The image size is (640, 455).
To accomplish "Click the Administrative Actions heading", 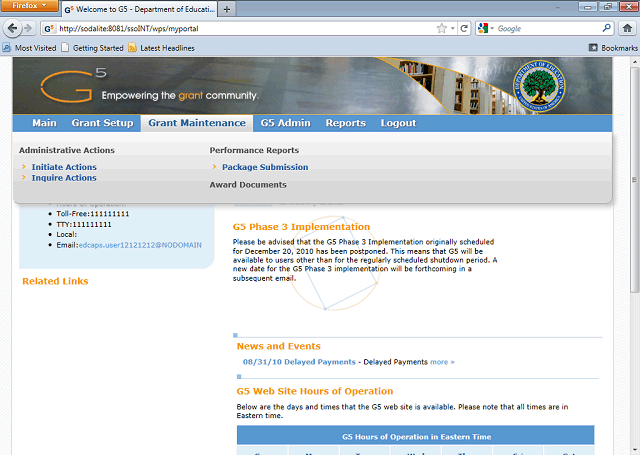I will (67, 150).
